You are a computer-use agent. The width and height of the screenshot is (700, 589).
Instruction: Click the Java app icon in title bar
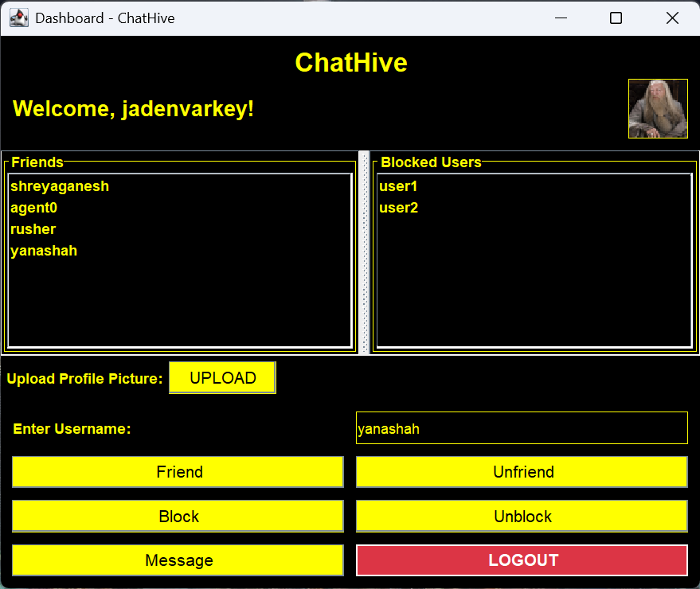(18, 18)
